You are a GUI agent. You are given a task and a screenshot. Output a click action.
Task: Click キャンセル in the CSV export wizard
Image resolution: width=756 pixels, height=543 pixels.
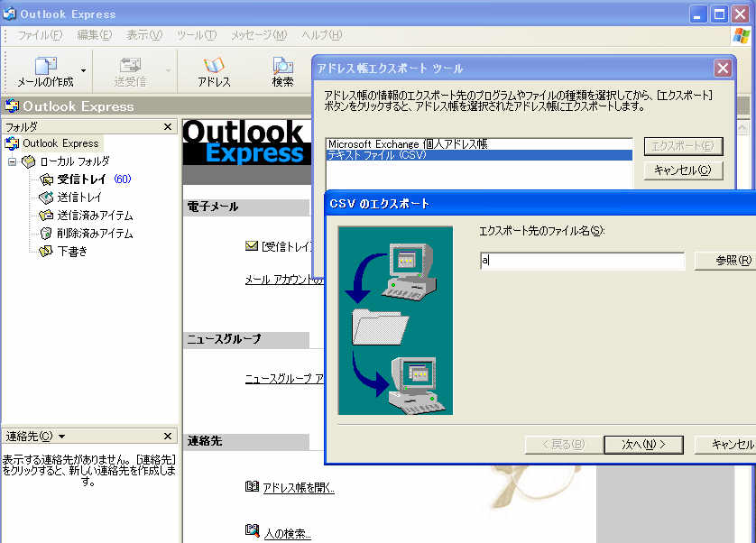coord(725,444)
